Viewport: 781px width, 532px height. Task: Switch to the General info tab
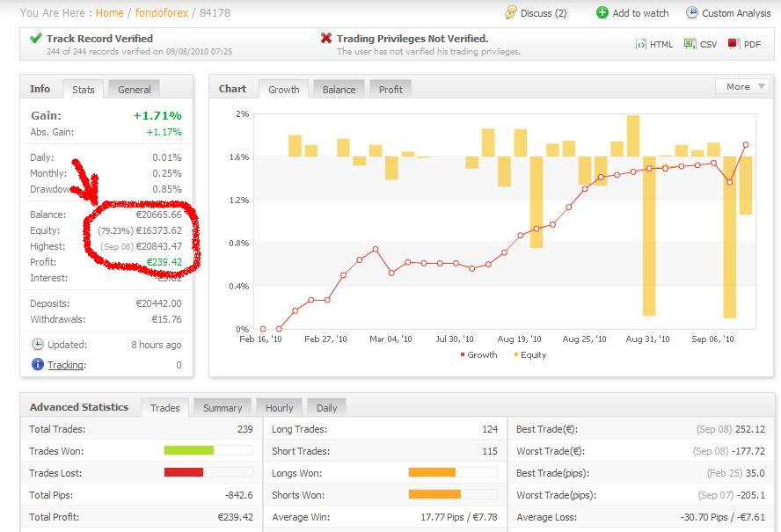coord(135,90)
